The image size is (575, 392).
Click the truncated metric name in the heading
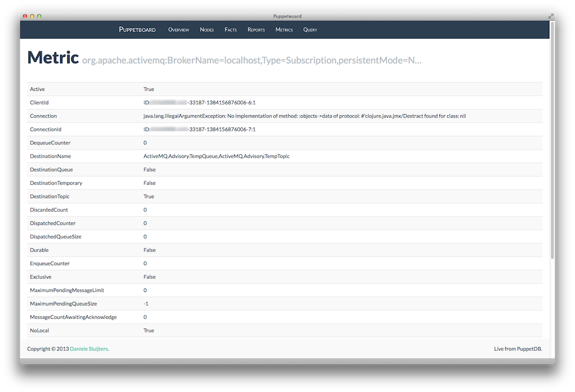pyautogui.click(x=252, y=60)
